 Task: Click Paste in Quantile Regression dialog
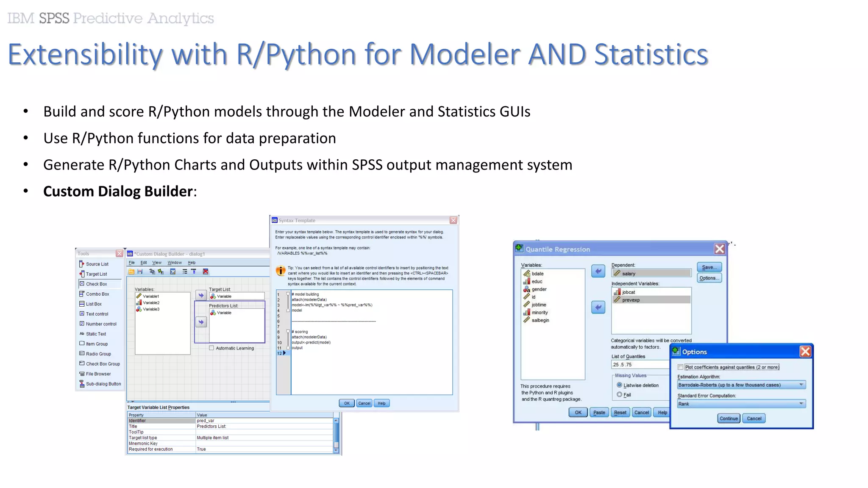click(599, 412)
